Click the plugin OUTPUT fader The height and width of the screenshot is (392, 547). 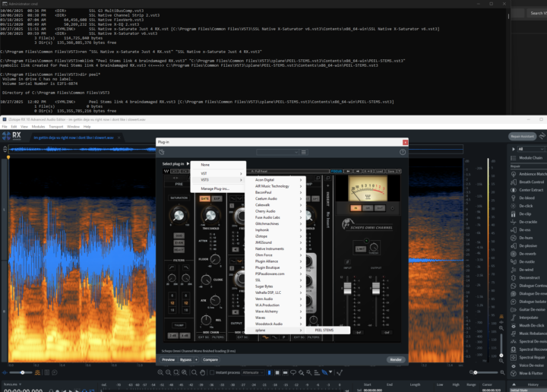[x=376, y=288]
